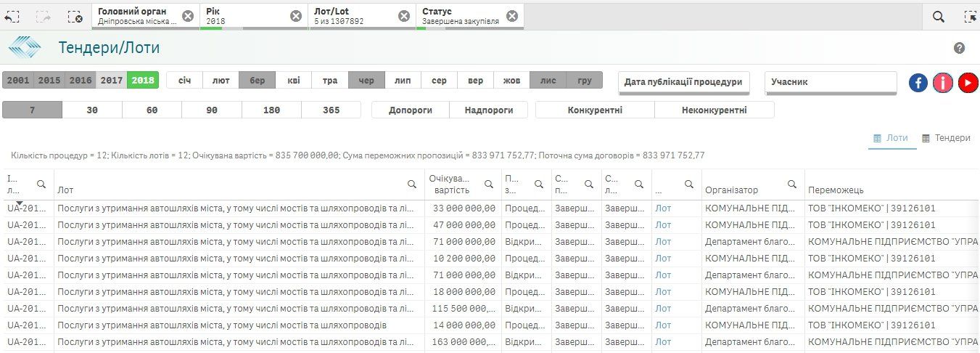
Task: Select month жов filter
Action: (511, 81)
